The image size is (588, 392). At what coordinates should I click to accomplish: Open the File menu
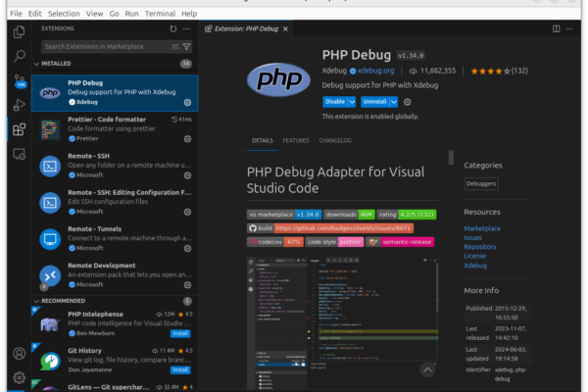pos(16,14)
